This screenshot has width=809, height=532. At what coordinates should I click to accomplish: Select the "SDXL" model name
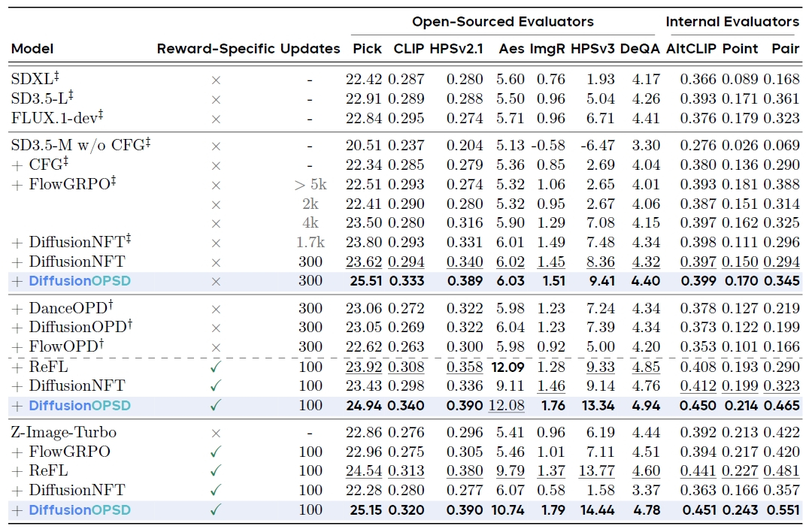pyautogui.click(x=35, y=78)
